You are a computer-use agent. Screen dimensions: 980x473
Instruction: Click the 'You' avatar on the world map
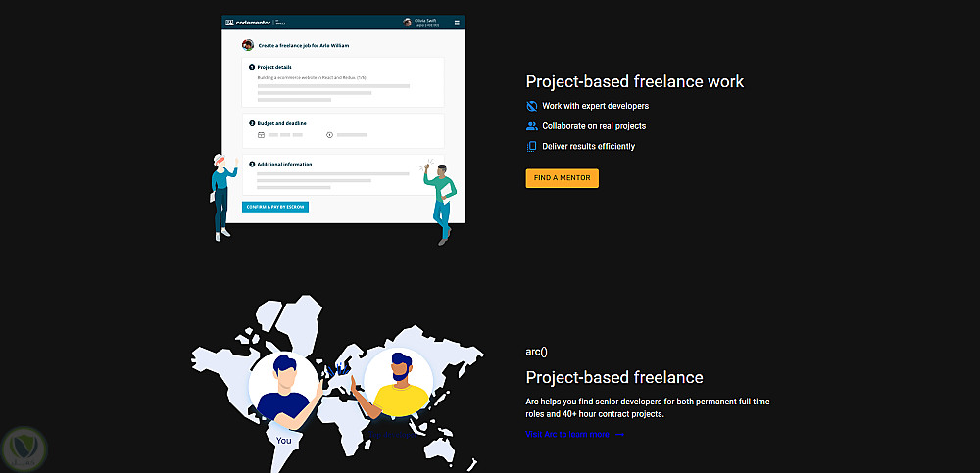pyautogui.click(x=283, y=387)
